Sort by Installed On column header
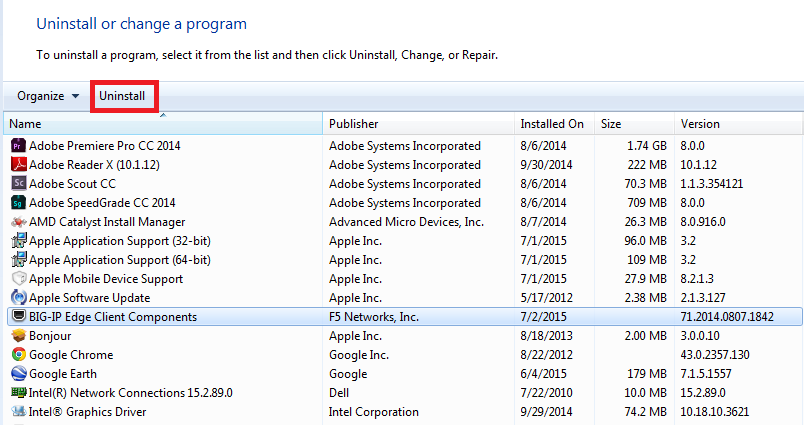The width and height of the screenshot is (804, 425). (x=554, y=124)
